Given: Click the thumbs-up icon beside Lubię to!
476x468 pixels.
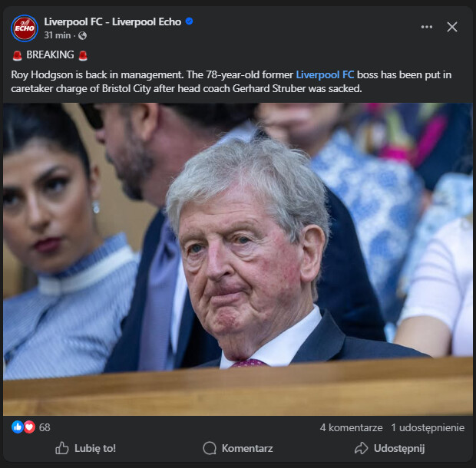Looking at the screenshot, I should tap(62, 448).
